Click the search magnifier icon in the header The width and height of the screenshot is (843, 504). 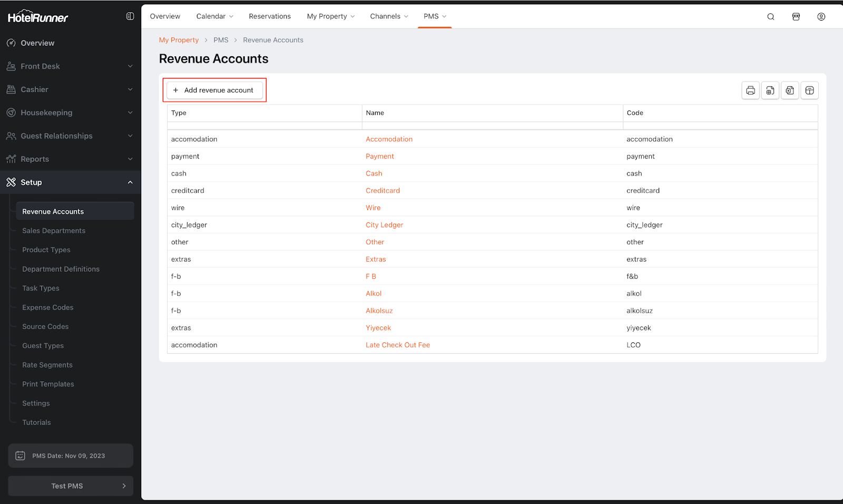[x=770, y=17]
